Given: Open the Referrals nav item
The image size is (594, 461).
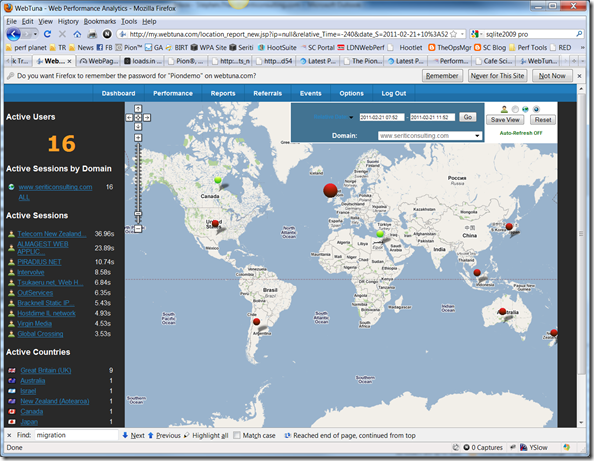Looking at the screenshot, I should pos(267,93).
